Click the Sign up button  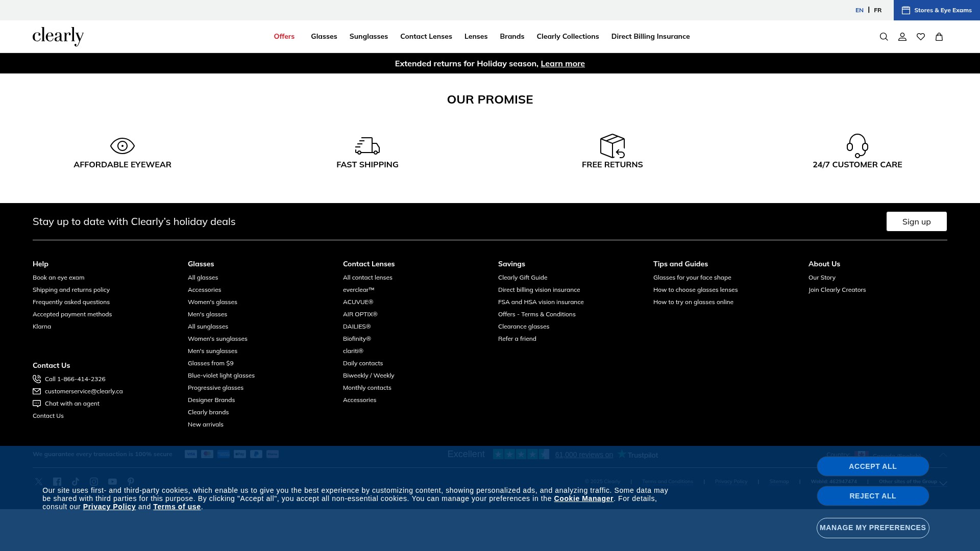(916, 221)
